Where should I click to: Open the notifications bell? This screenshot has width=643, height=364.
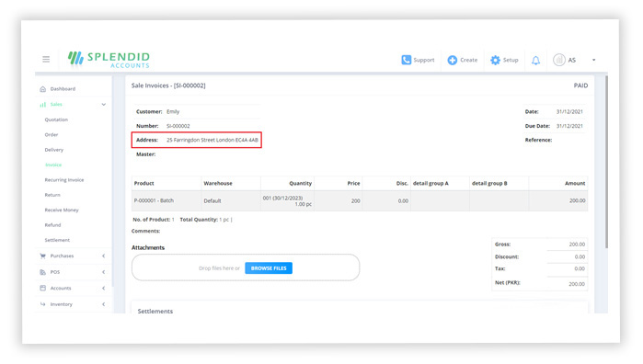[535, 61]
